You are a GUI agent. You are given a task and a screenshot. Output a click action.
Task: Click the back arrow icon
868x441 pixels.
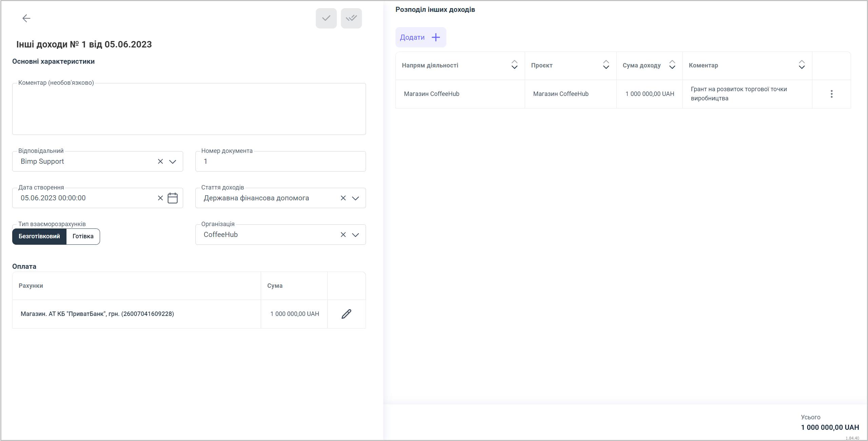point(26,18)
